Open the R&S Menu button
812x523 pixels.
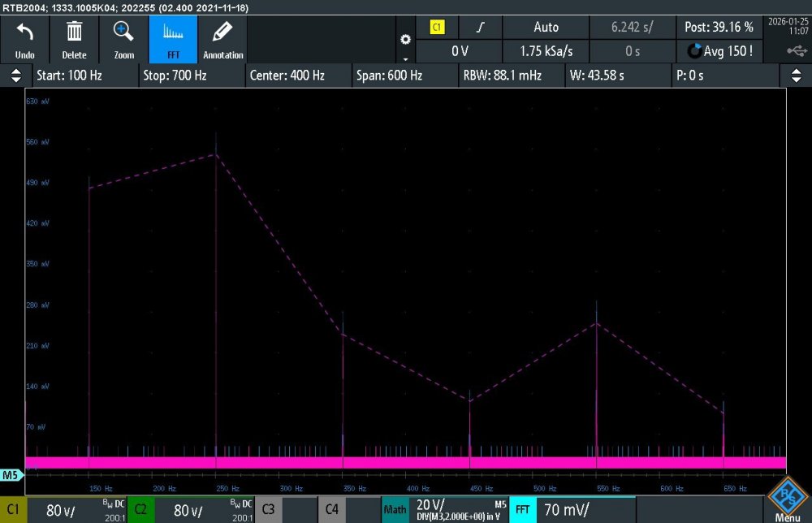tap(787, 499)
